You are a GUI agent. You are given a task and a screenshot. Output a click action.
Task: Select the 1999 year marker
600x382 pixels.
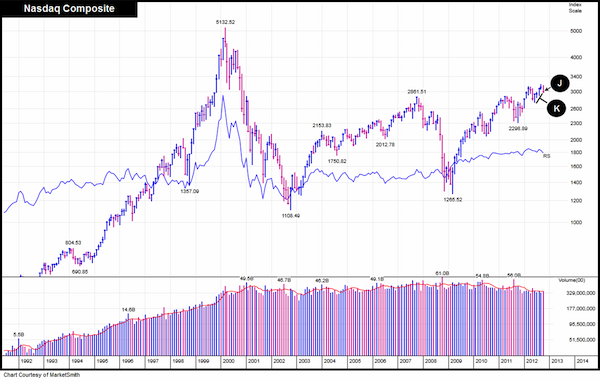tap(203, 361)
